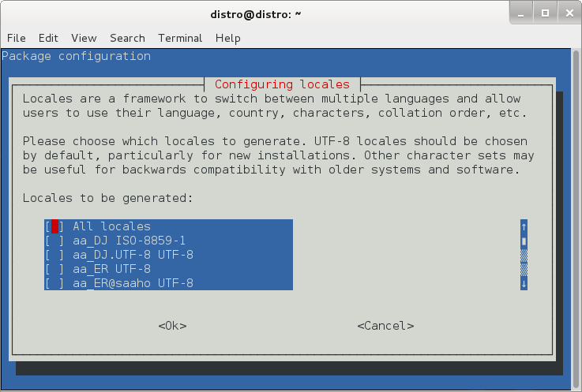Click the terminal window vertical scrollbar
The image size is (582, 392).
pos(576,218)
